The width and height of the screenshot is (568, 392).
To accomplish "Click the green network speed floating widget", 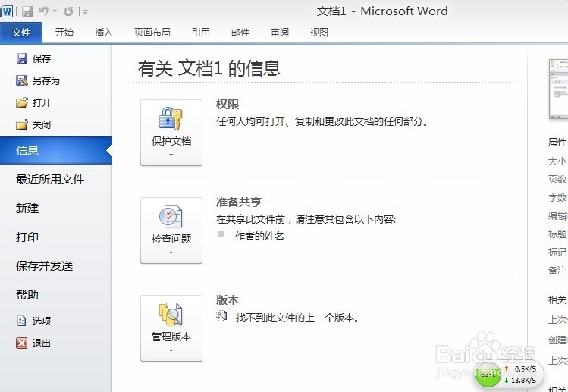I will click(x=509, y=375).
